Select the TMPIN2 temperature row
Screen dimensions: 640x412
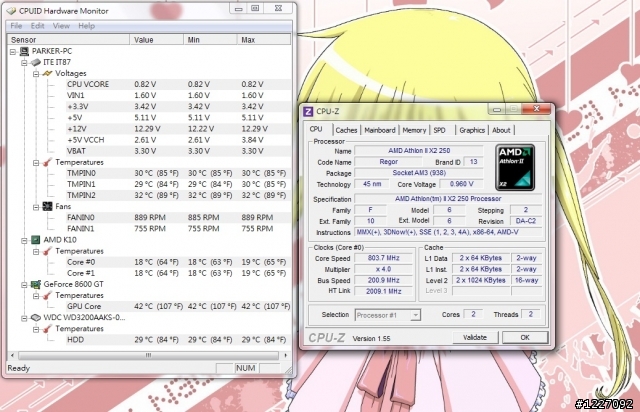[x=179, y=195]
